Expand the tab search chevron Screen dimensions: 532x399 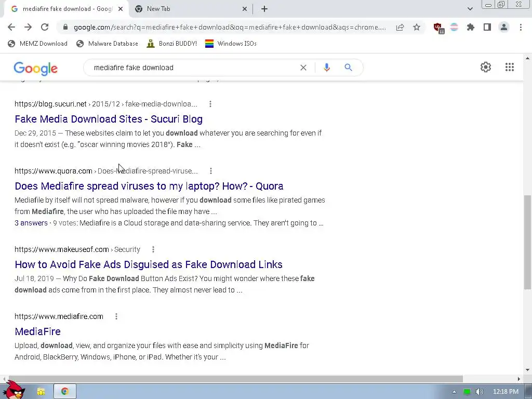point(470,9)
